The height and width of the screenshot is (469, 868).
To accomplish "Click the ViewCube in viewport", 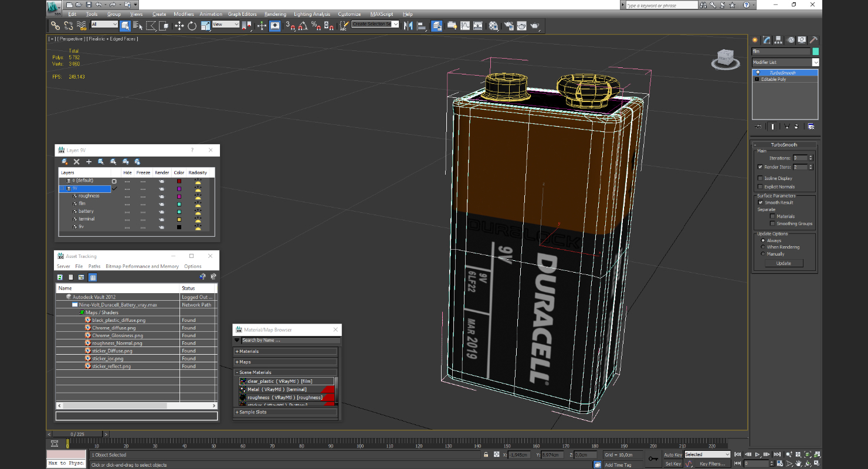I will point(725,58).
